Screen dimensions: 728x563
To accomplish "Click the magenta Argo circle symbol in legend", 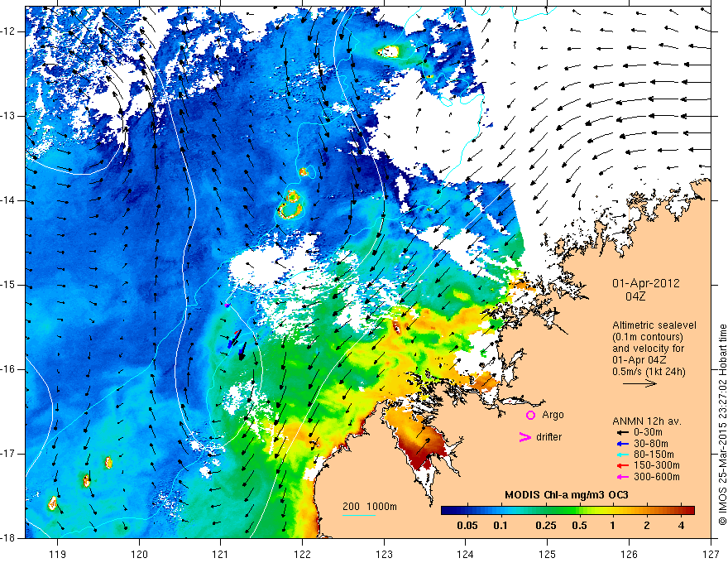I will coord(530,415).
